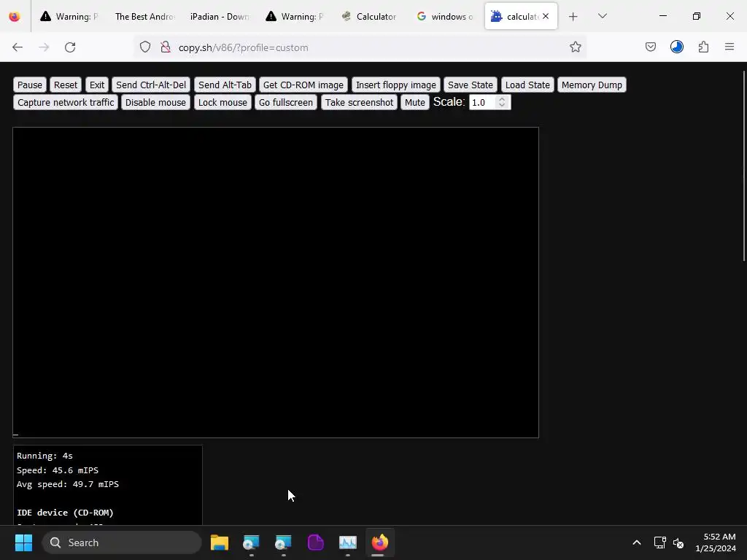Image resolution: width=747 pixels, height=560 pixels.
Task: Open the monitor graph app in the taskbar
Action: [x=348, y=542]
